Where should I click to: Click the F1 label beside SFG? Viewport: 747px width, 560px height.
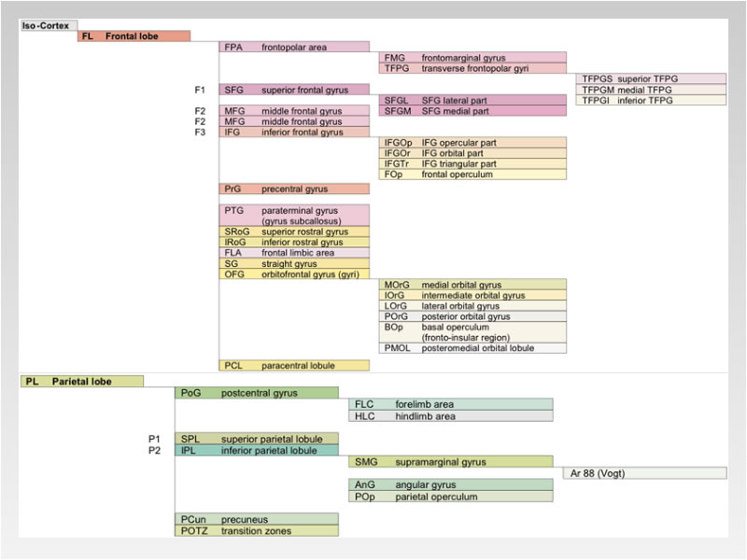[200, 90]
